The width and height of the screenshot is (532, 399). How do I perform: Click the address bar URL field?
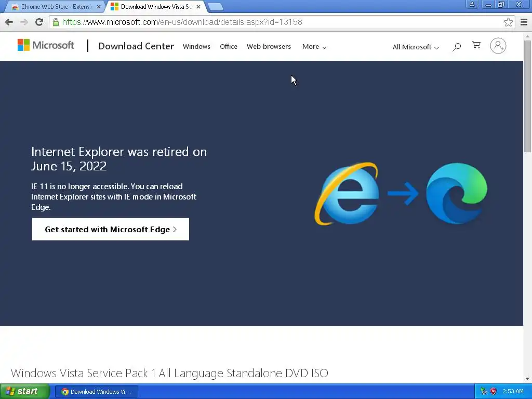[x=282, y=22]
